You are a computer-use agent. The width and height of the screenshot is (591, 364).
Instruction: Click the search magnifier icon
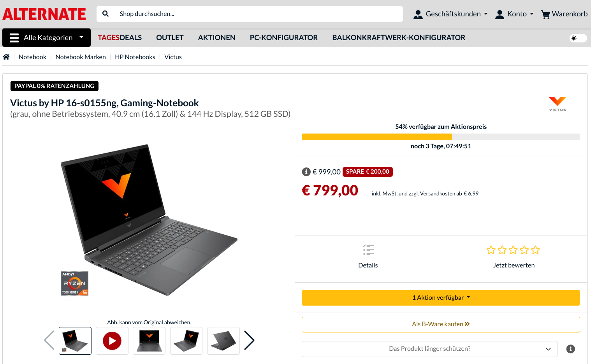point(106,14)
